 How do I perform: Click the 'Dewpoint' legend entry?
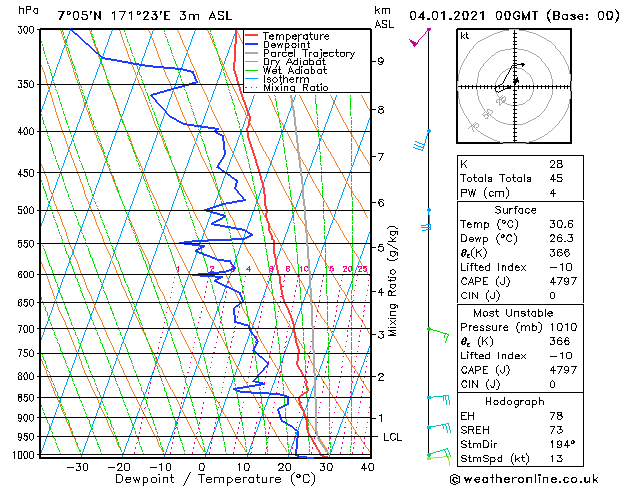point(286,45)
